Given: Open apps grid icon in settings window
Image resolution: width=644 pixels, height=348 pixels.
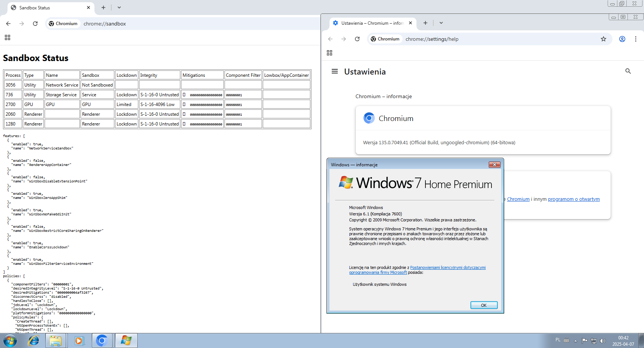Looking at the screenshot, I should [x=329, y=53].
